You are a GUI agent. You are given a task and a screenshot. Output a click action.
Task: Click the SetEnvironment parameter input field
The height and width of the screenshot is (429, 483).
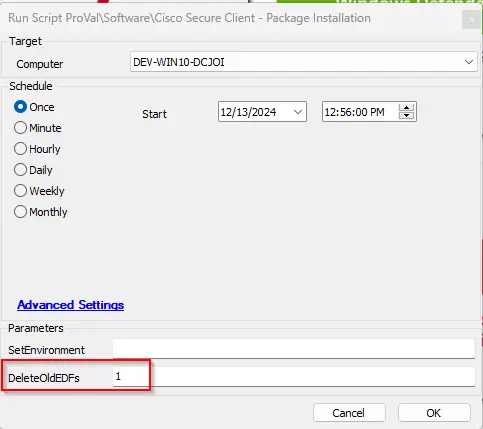(294, 349)
